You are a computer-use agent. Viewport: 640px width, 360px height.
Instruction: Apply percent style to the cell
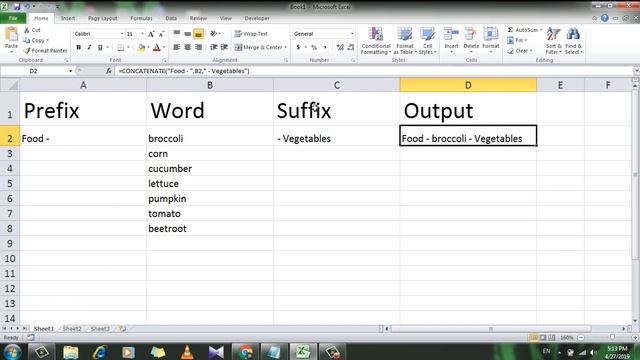[314, 47]
